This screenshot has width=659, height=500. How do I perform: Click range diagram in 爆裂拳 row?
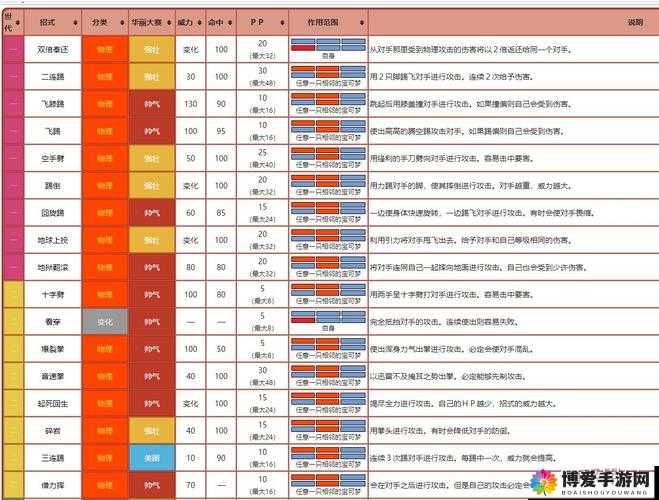[x=328, y=345]
